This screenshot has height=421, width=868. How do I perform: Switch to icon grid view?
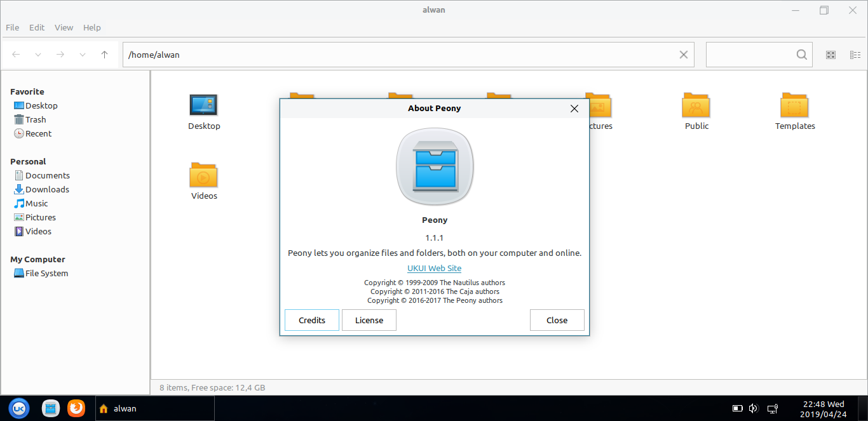point(831,55)
